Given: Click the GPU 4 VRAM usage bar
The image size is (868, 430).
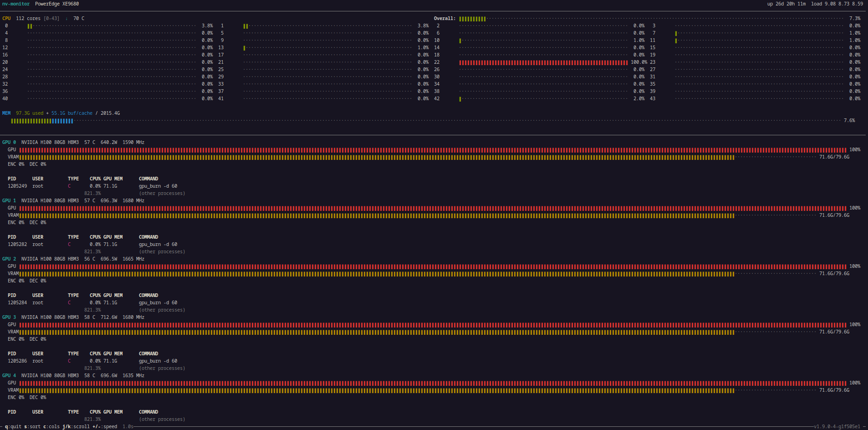Looking at the screenshot, I should click(x=418, y=390).
